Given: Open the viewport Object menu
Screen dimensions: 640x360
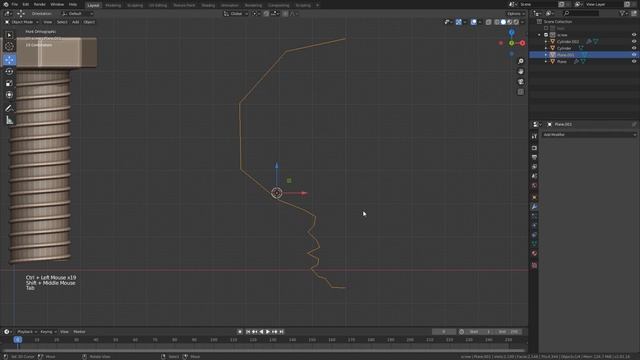Looking at the screenshot, I should [x=89, y=22].
